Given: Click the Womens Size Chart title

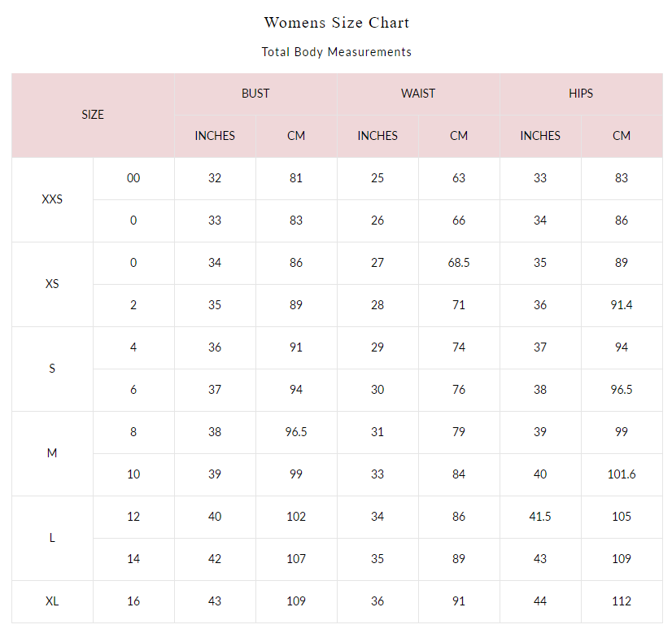Looking at the screenshot, I should tap(336, 23).
